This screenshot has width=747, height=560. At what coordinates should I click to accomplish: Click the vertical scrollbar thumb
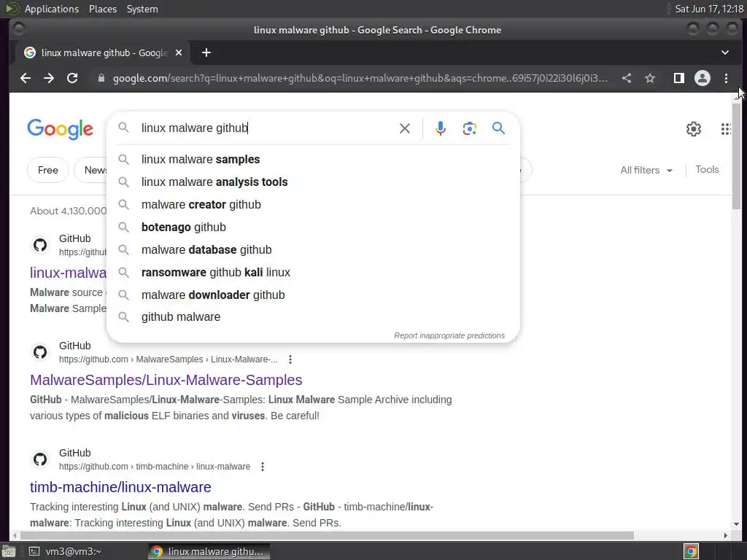tap(737, 155)
